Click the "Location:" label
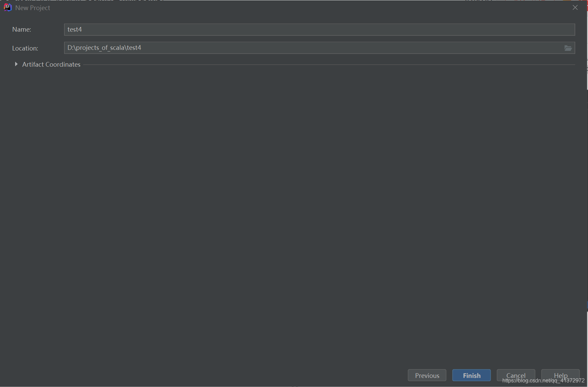The image size is (588, 387). click(25, 48)
